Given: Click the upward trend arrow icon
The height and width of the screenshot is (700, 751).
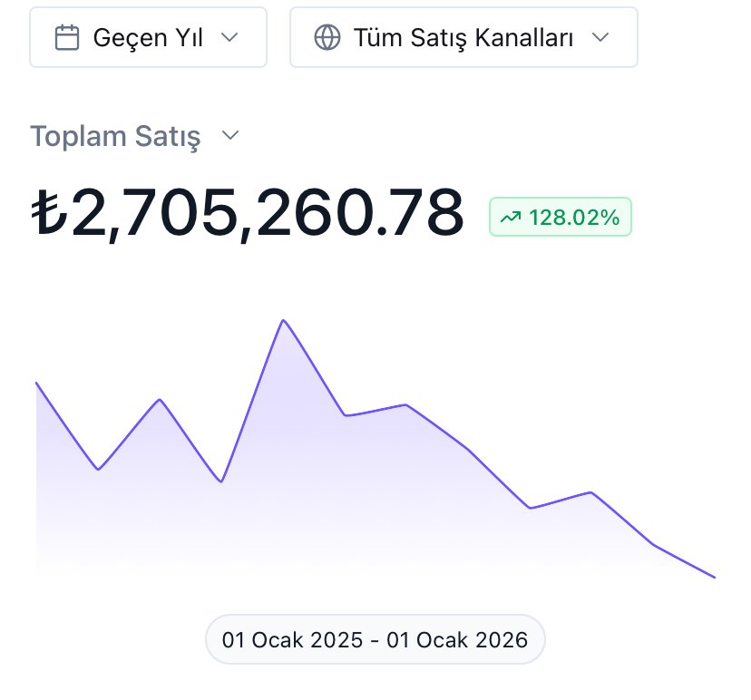Looking at the screenshot, I should tap(511, 218).
